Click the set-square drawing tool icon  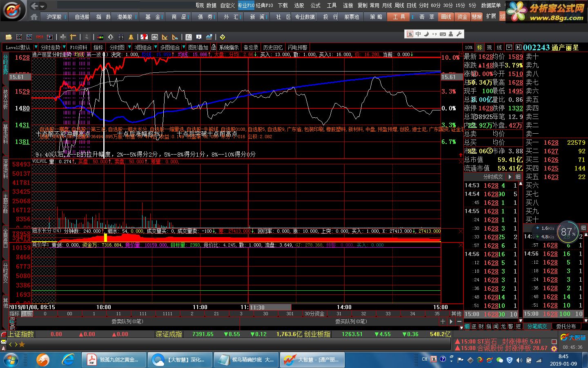point(165,37)
